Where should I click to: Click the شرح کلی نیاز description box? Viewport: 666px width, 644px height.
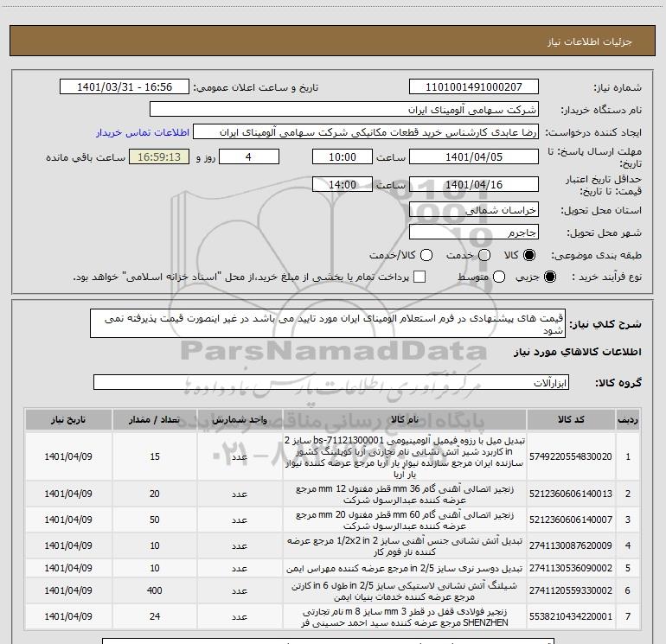[x=328, y=324]
